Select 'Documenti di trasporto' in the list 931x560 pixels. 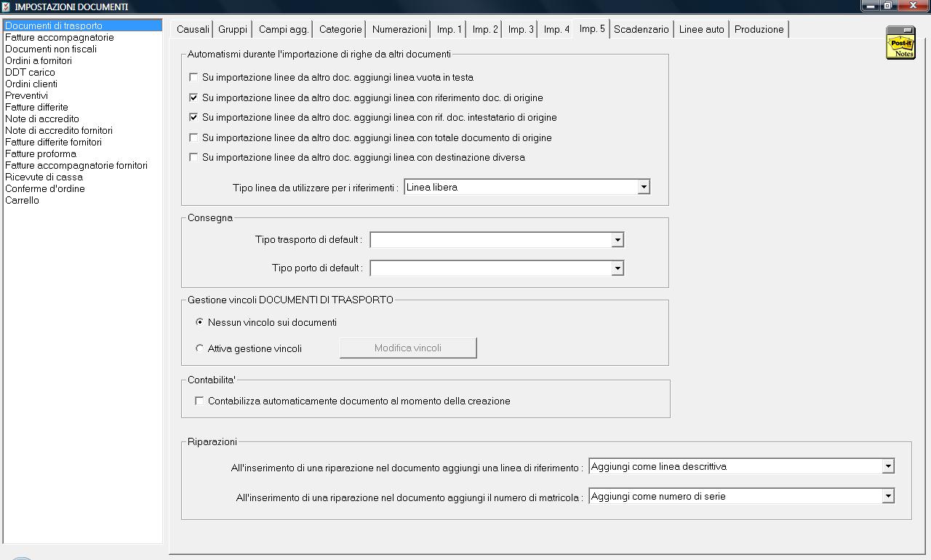pos(83,25)
